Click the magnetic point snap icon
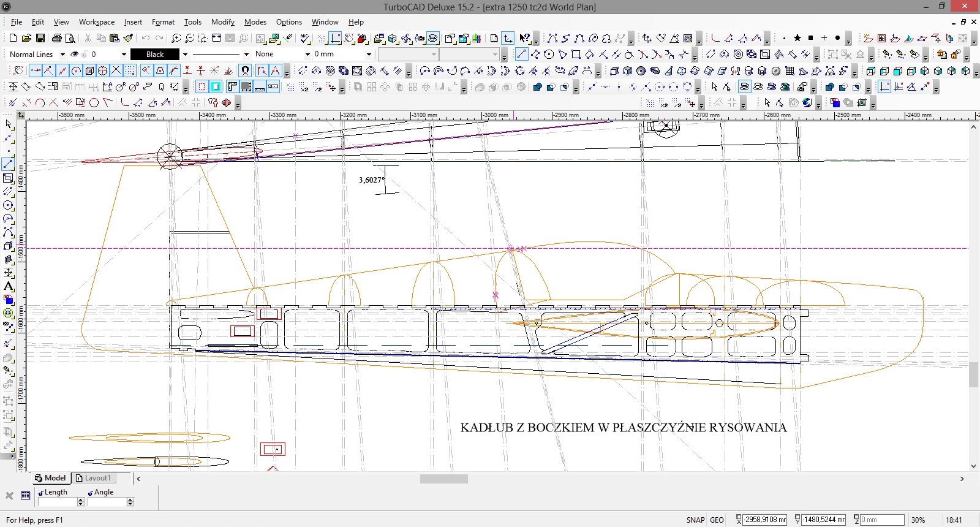This screenshot has width=980, height=527. [x=245, y=70]
